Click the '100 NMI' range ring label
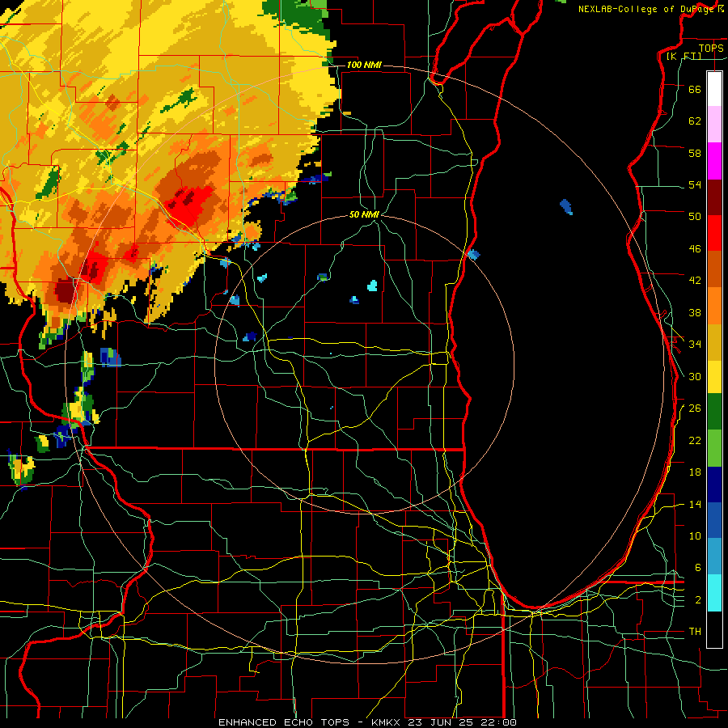The height and width of the screenshot is (728, 728). tap(364, 65)
